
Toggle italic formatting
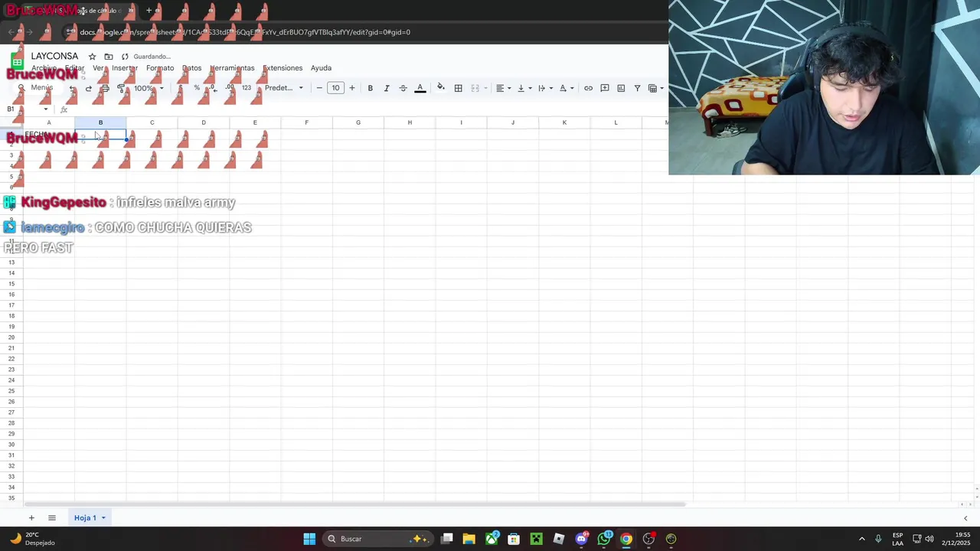click(x=387, y=88)
